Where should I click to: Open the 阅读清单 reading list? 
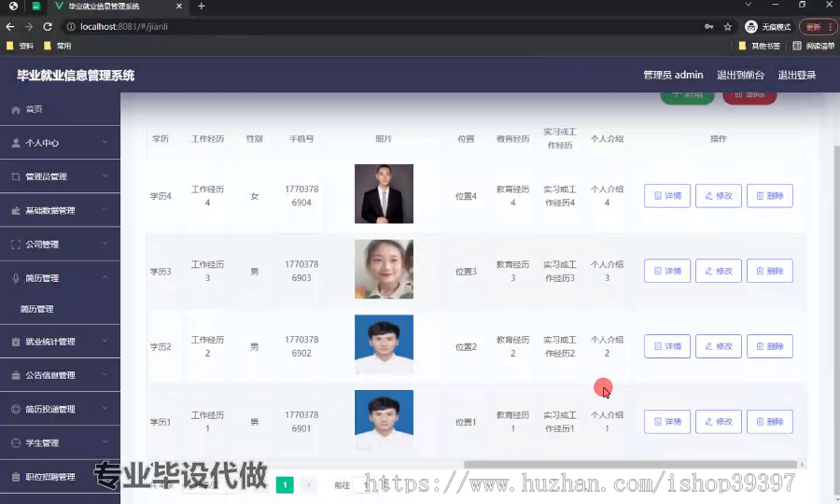(x=813, y=46)
